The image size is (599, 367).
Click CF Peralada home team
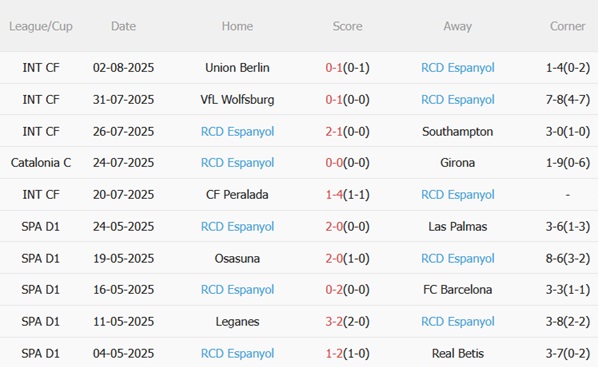pos(237,194)
